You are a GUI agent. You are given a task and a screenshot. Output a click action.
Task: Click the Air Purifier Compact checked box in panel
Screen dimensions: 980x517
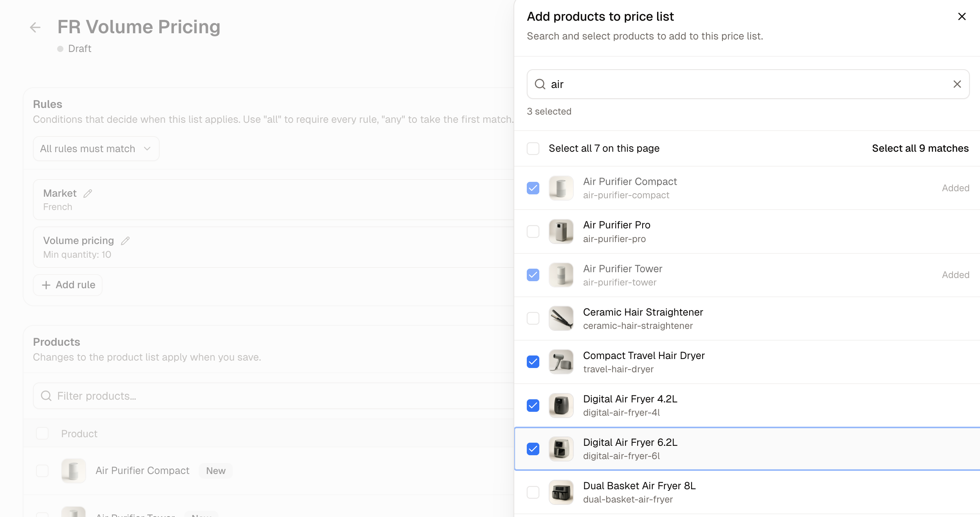533,188
